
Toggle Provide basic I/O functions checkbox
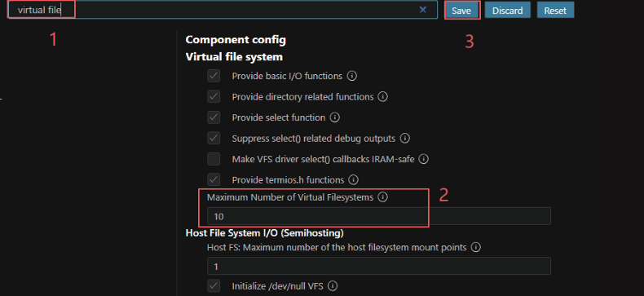click(x=214, y=76)
